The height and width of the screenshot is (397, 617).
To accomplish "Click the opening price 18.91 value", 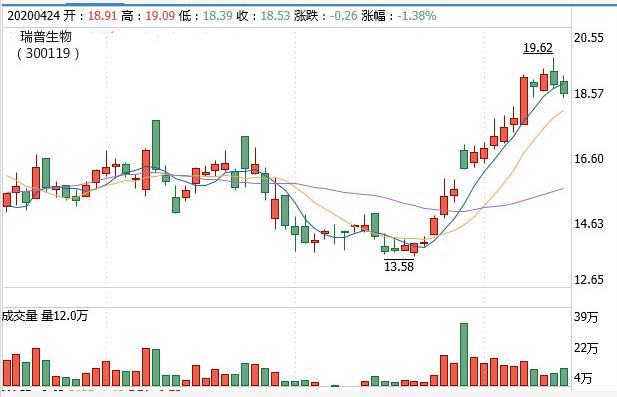I will (x=102, y=16).
